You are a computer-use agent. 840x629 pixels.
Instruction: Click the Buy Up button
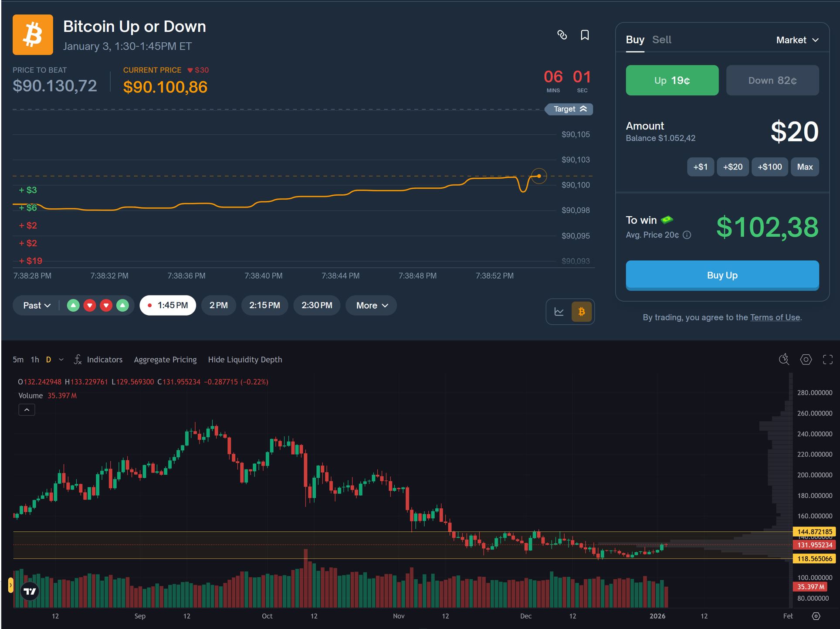[x=722, y=275]
